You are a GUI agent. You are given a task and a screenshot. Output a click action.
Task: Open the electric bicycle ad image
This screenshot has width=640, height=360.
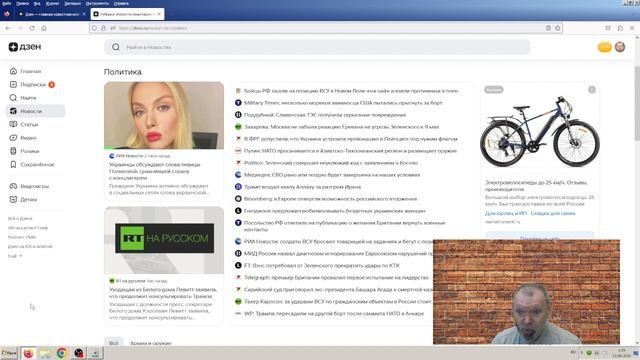(540, 131)
